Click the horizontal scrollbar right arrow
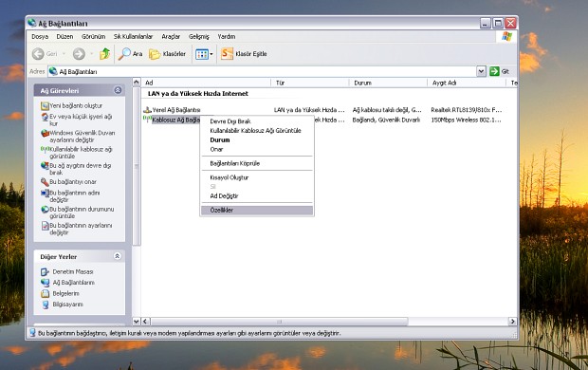This screenshot has width=588, height=370. (513, 322)
